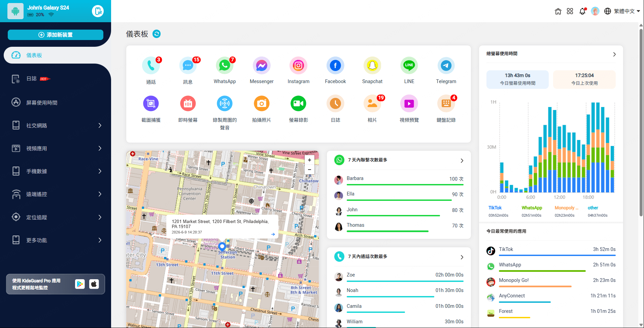The height and width of the screenshot is (328, 644).
Task: Select caller Camila row
Action: point(399,307)
